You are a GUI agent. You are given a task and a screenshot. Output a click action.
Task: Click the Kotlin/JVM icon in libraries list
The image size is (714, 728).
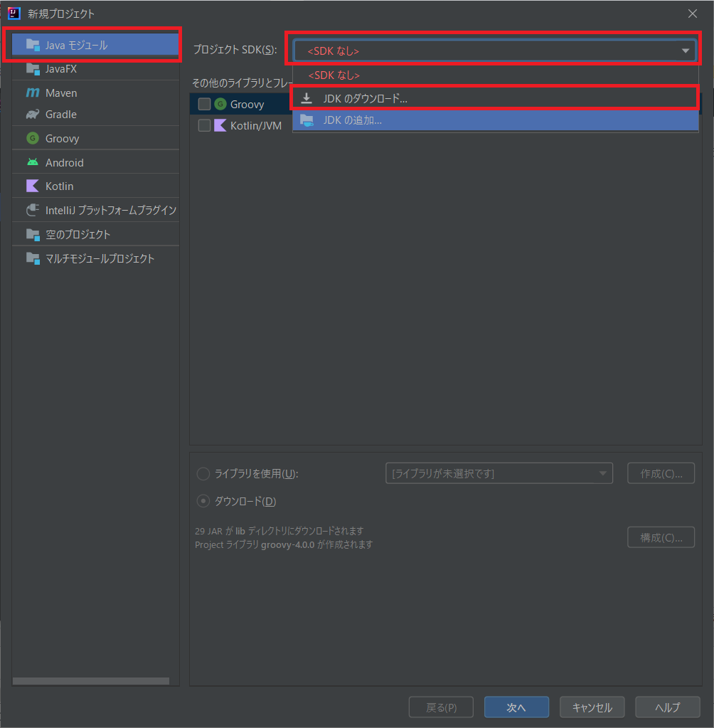(x=220, y=125)
